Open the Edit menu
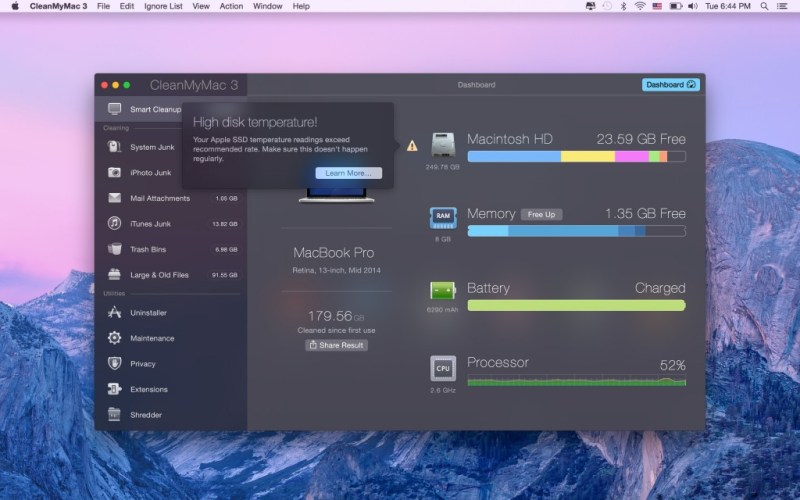 (x=127, y=6)
